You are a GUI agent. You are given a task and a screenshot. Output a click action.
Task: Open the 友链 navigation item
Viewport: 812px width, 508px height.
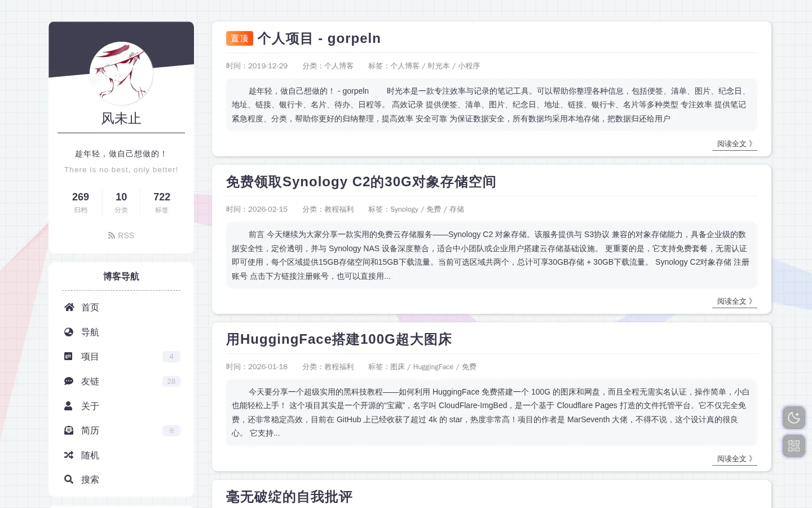121,381
